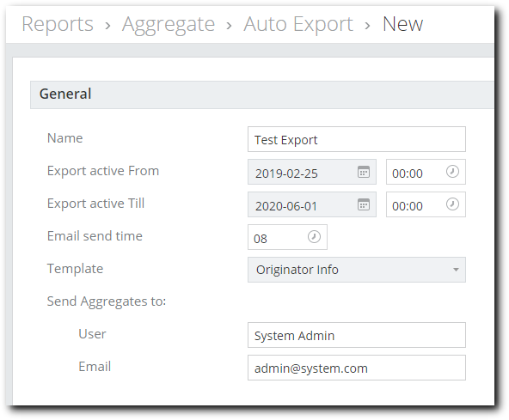Open calendar picker for Export active Till
Viewport: 509px width, 420px height.
363,204
